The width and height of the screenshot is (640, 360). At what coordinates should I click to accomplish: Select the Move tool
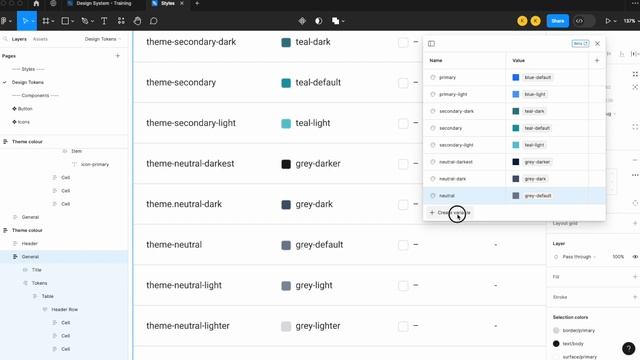point(25,21)
